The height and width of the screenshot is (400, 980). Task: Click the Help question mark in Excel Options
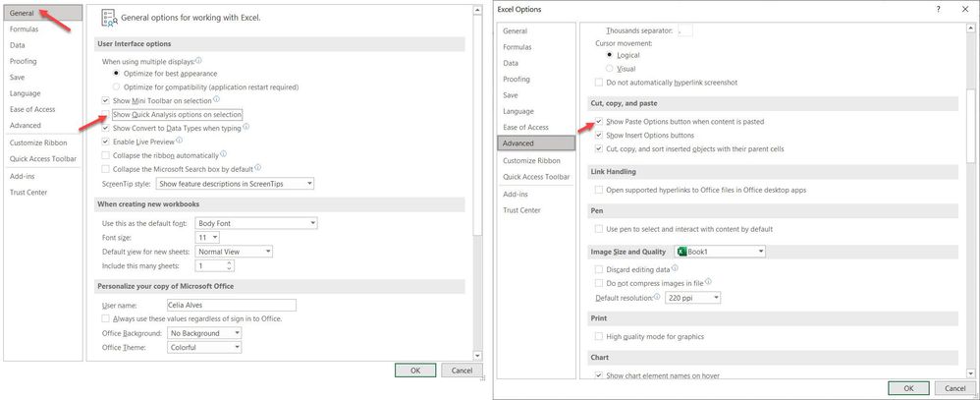[x=938, y=10]
